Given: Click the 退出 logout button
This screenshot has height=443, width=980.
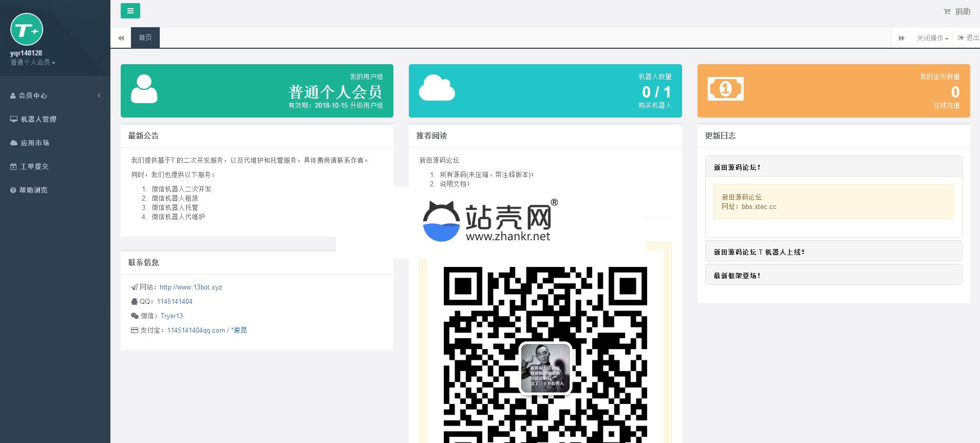Looking at the screenshot, I should [x=968, y=38].
